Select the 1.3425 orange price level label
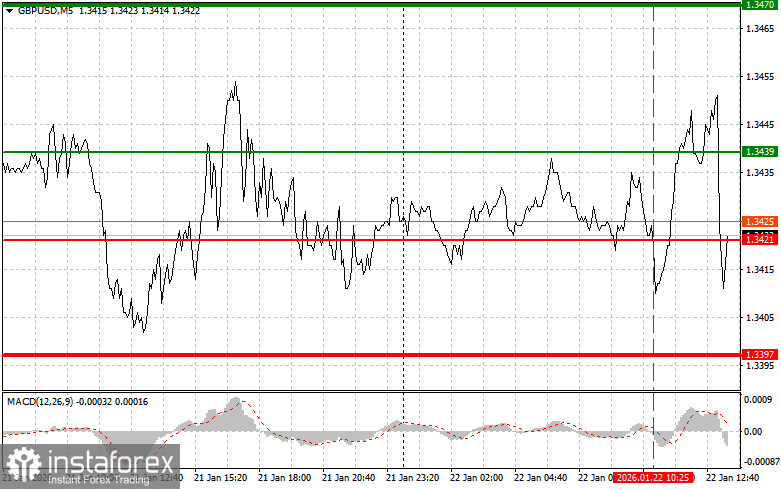The height and width of the screenshot is (489, 781). click(760, 221)
